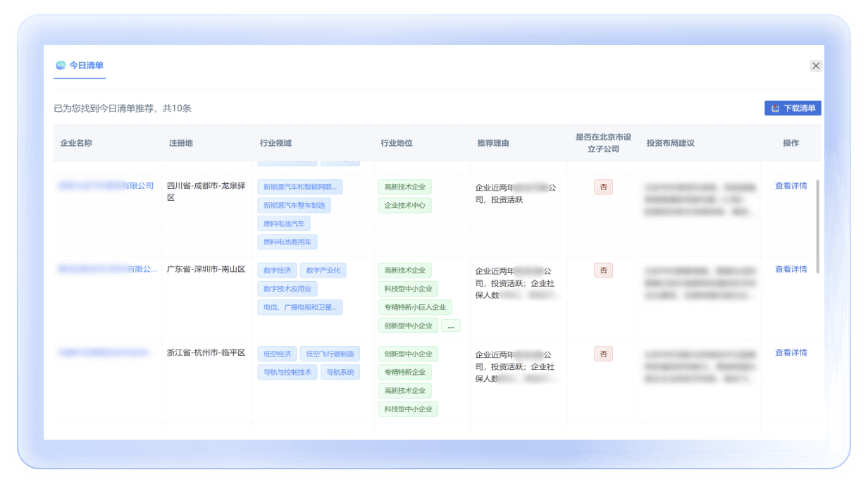This screenshot has height=489, width=868.
Task: Open 查看详情 for the 深圳市 company
Action: tap(790, 269)
